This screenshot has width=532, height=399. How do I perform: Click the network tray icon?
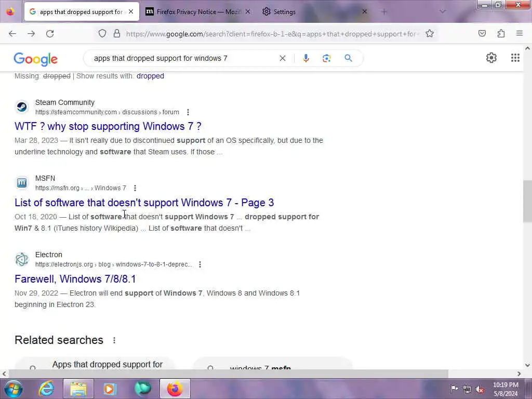[467, 389]
